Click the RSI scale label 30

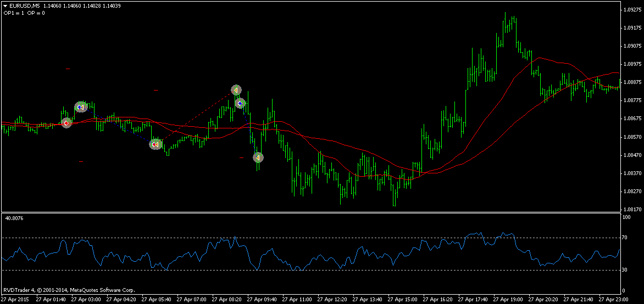(x=625, y=270)
